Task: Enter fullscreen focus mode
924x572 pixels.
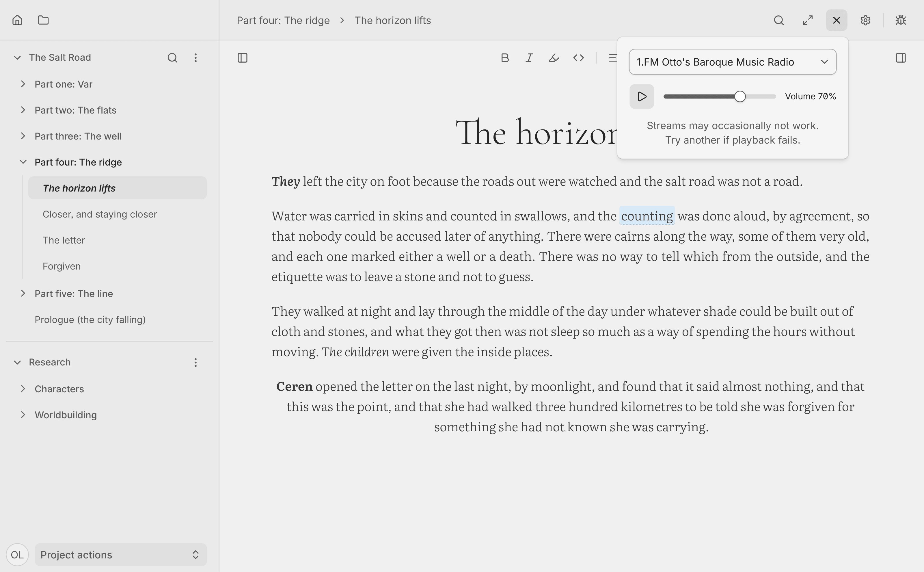Action: pyautogui.click(x=808, y=20)
